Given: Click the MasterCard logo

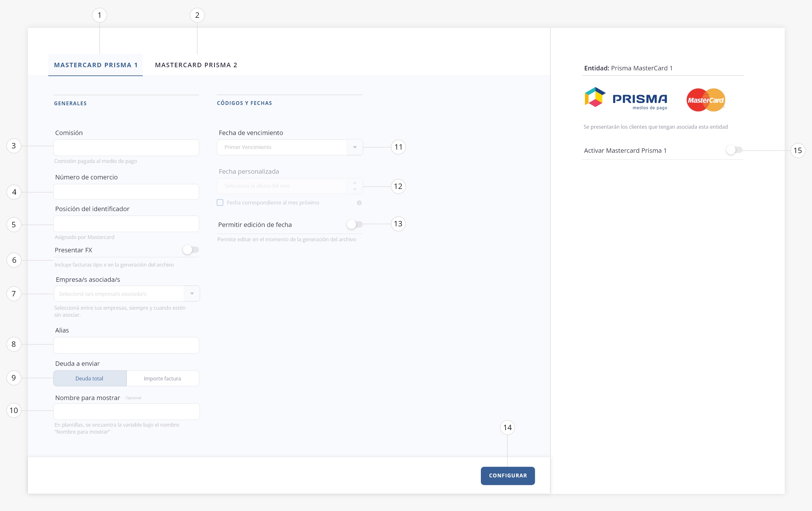Looking at the screenshot, I should coord(705,100).
